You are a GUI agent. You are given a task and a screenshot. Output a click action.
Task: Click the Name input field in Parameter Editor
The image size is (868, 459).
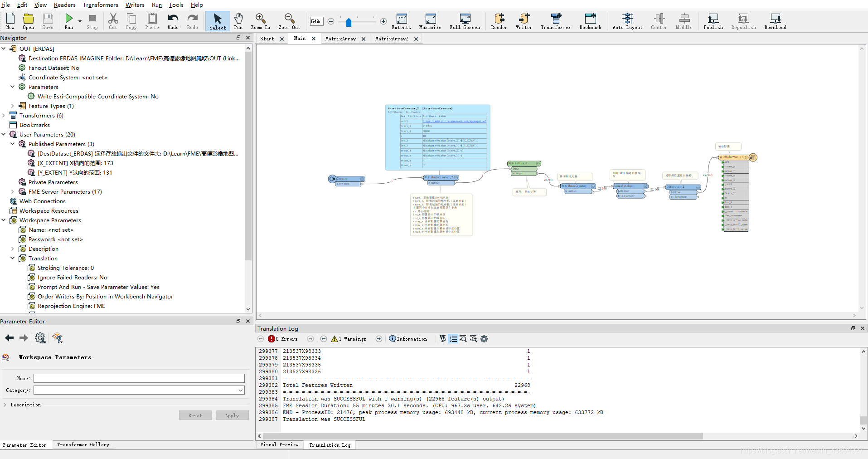pos(139,378)
